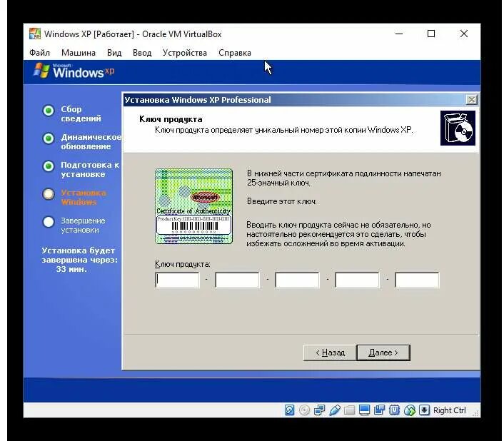Click the Далее button
The width and height of the screenshot is (504, 441).
[383, 353]
